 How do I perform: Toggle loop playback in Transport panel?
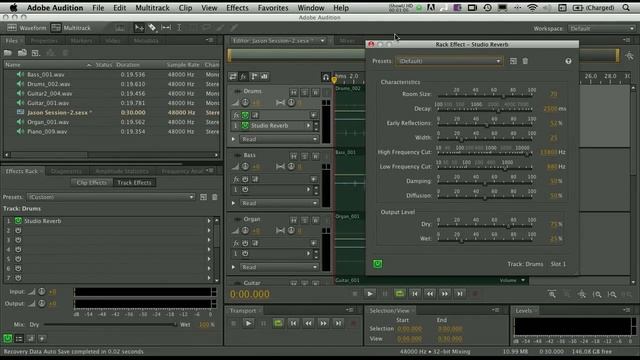point(278,323)
